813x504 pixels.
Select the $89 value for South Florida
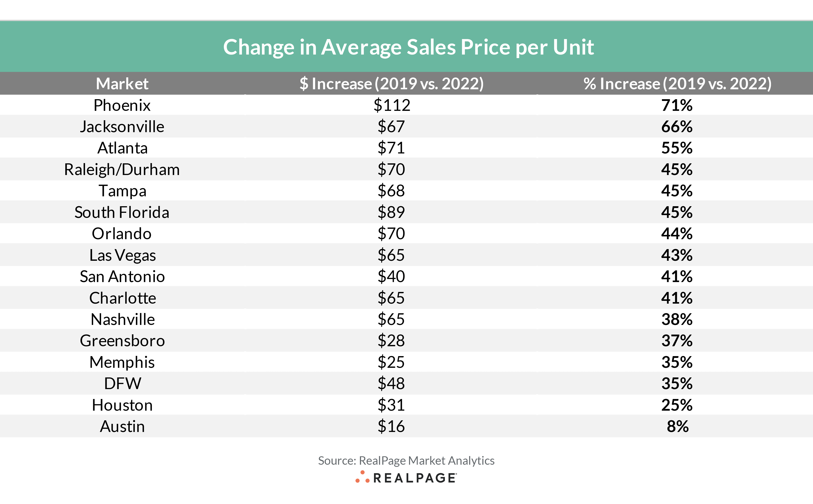pyautogui.click(x=391, y=212)
